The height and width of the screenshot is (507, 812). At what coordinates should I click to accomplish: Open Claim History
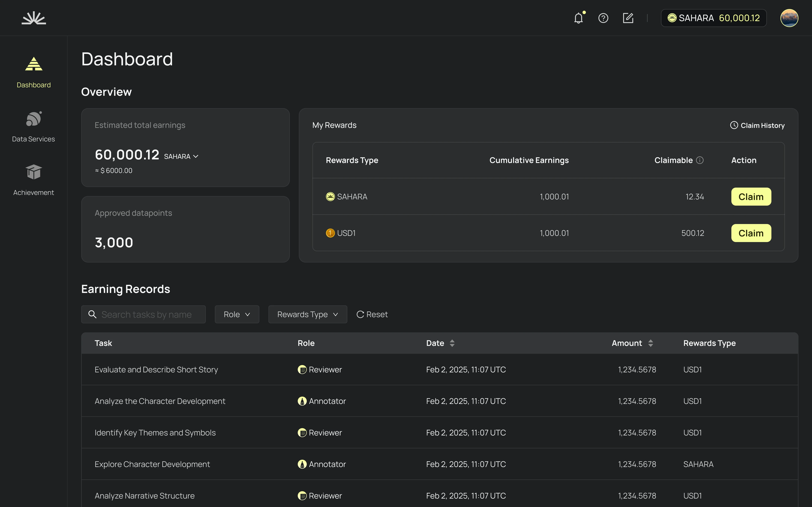tap(757, 125)
